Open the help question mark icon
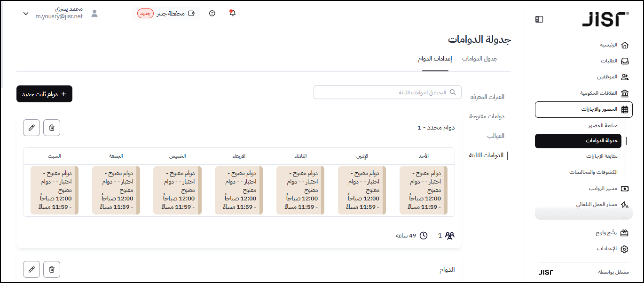 [x=212, y=13]
